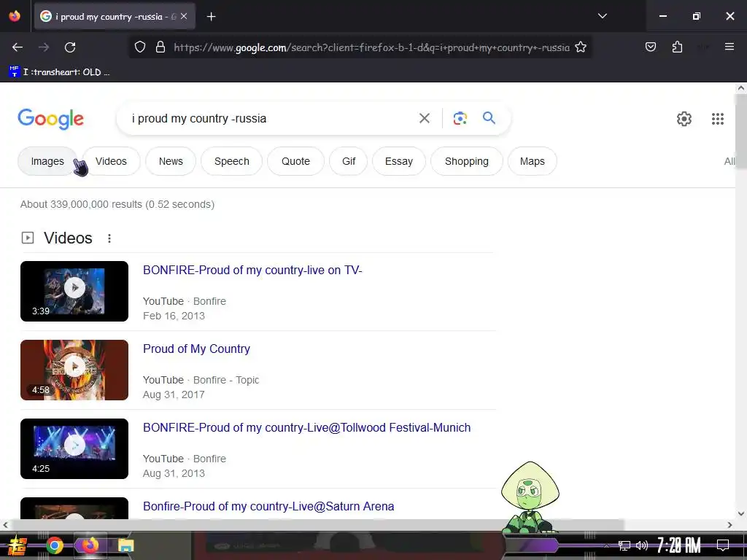
Task: Bookmark this page with the star
Action: pos(580,47)
